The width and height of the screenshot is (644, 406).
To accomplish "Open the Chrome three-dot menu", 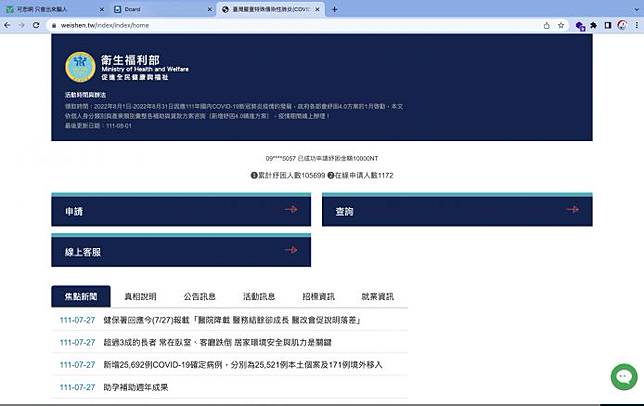I will pyautogui.click(x=637, y=25).
